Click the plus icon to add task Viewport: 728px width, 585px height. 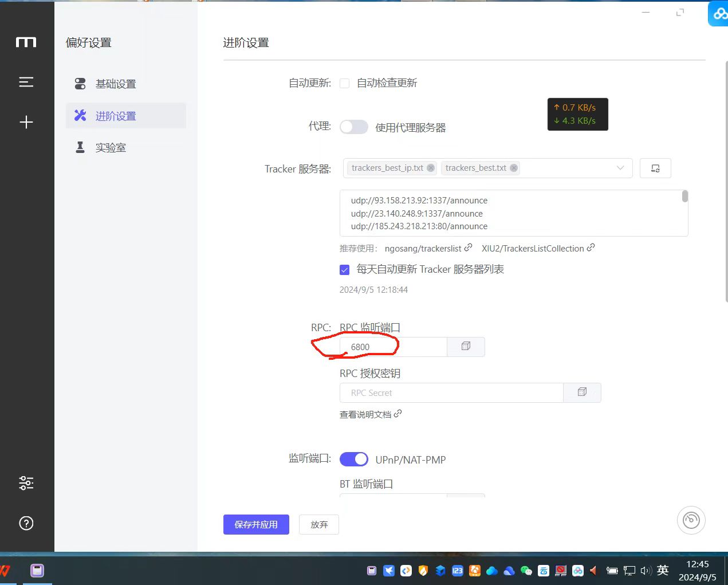point(26,122)
